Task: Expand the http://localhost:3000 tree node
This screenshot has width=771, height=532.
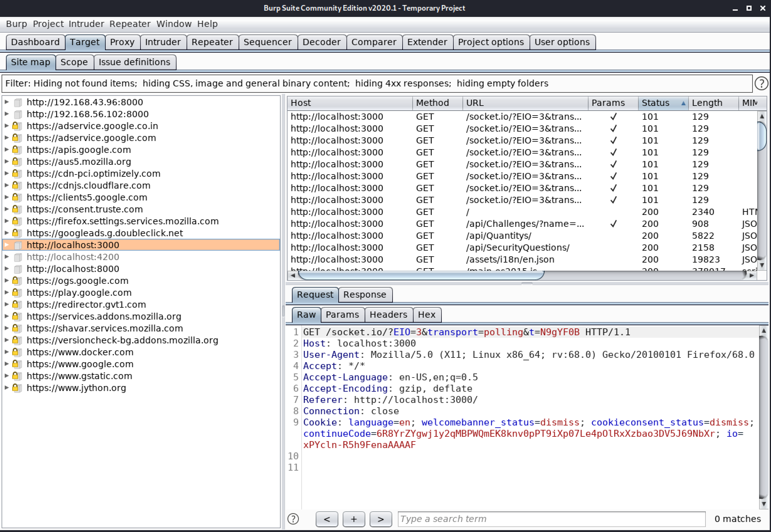Action: (x=7, y=245)
